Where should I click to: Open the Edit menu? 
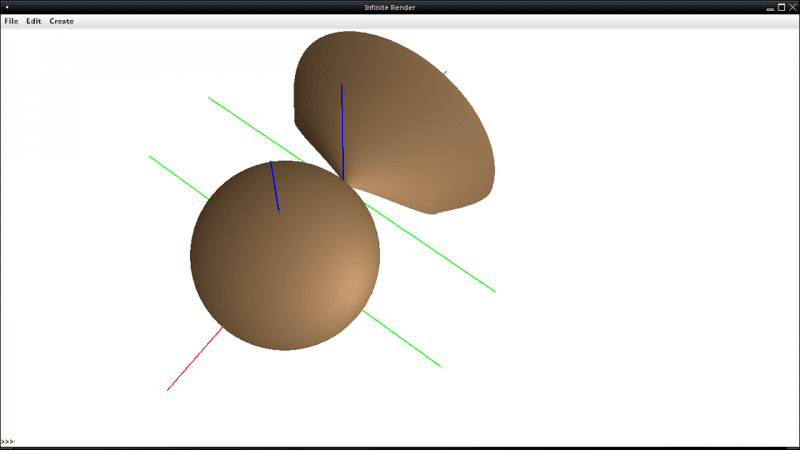click(x=34, y=21)
